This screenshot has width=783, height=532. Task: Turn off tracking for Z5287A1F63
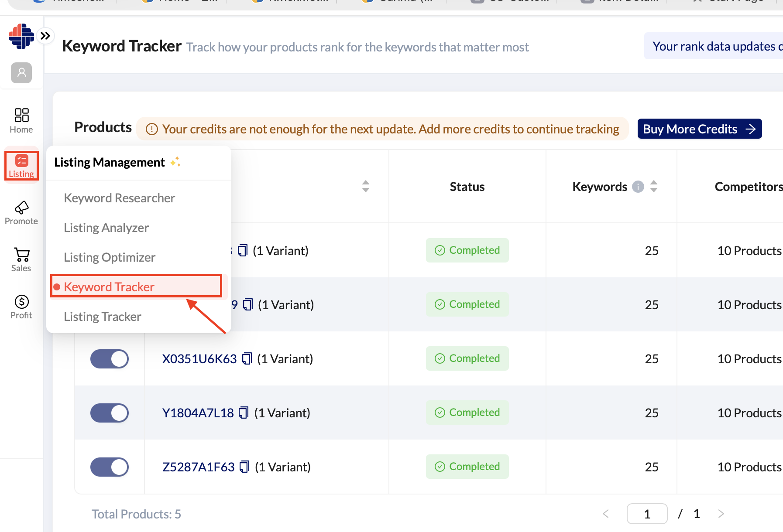point(110,467)
